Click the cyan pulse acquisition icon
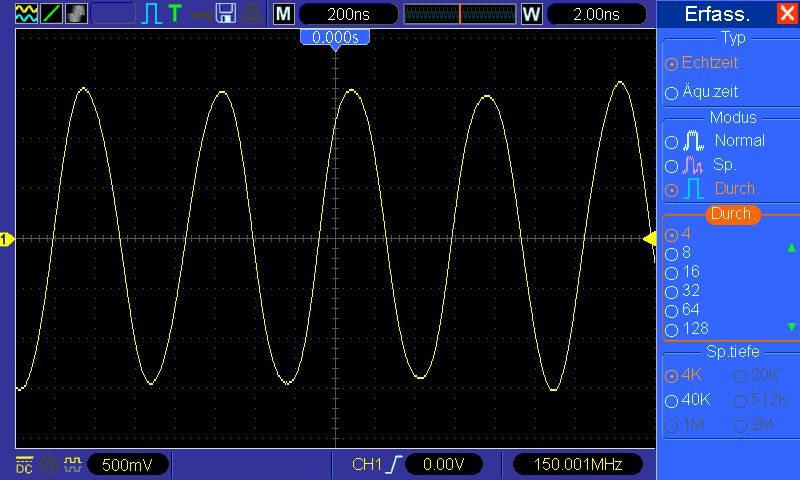Viewport: 800px width, 480px height. point(151,14)
